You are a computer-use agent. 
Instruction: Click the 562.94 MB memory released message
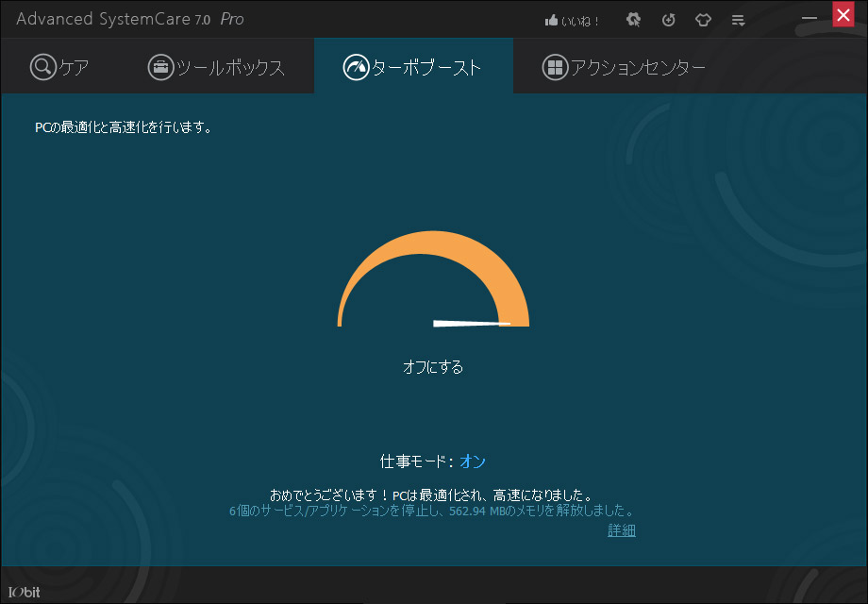431,511
